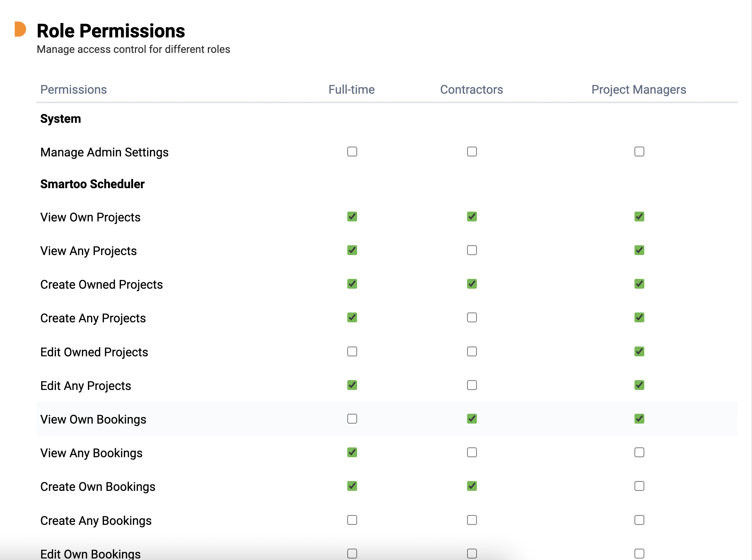Image resolution: width=752 pixels, height=560 pixels.
Task: Toggle View Any Bookings for Project Managers
Action: click(639, 452)
